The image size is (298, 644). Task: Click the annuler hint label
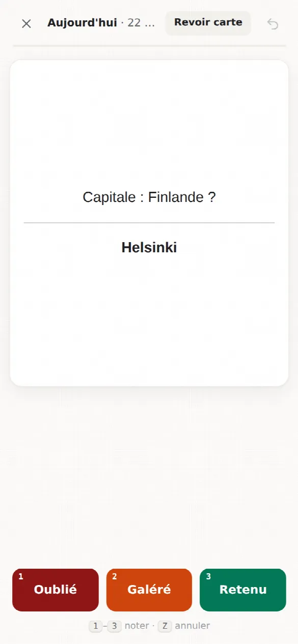193,626
